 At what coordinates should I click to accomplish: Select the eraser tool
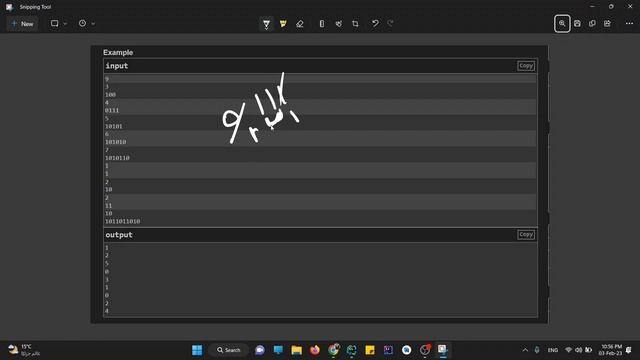(x=300, y=24)
